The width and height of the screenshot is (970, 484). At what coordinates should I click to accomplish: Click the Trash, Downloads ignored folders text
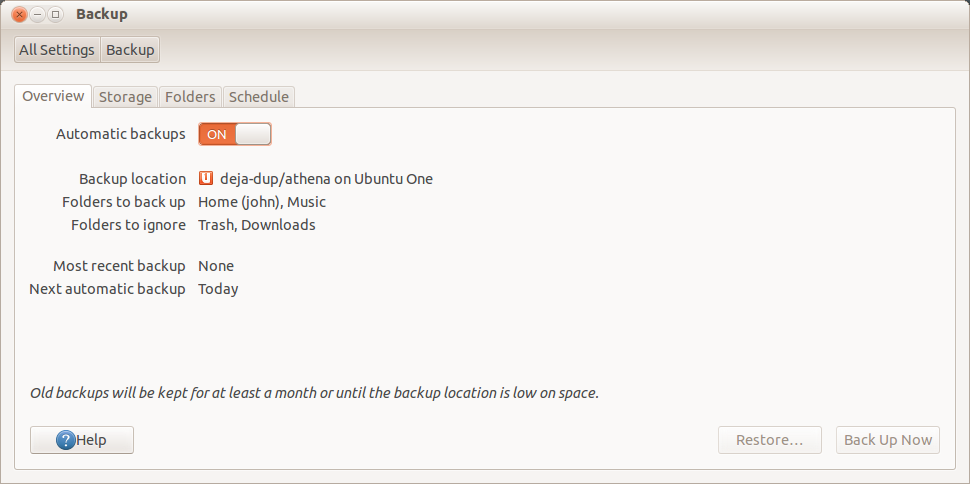coord(257,225)
